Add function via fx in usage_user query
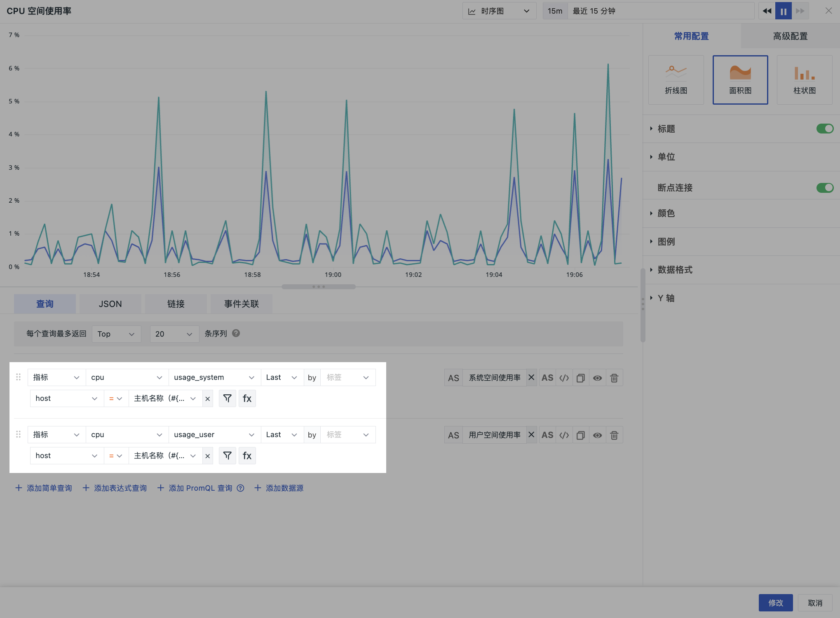 247,456
